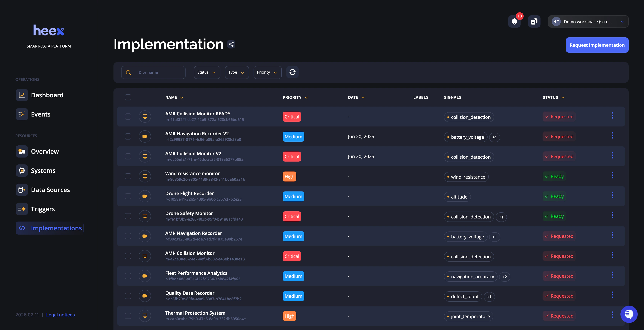Select Events in the Operations sidebar
This screenshot has width=644, height=330.
point(41,114)
